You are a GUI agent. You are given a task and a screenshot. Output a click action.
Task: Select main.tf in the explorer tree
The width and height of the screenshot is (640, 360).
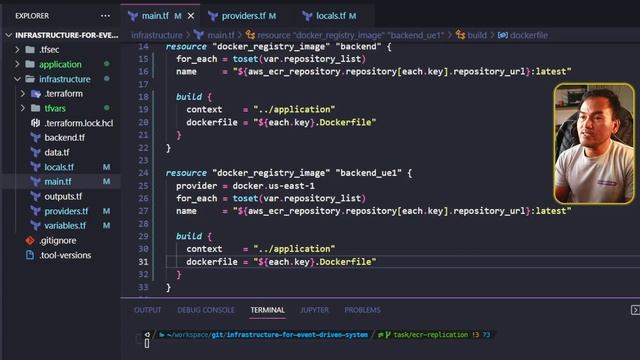(58, 182)
